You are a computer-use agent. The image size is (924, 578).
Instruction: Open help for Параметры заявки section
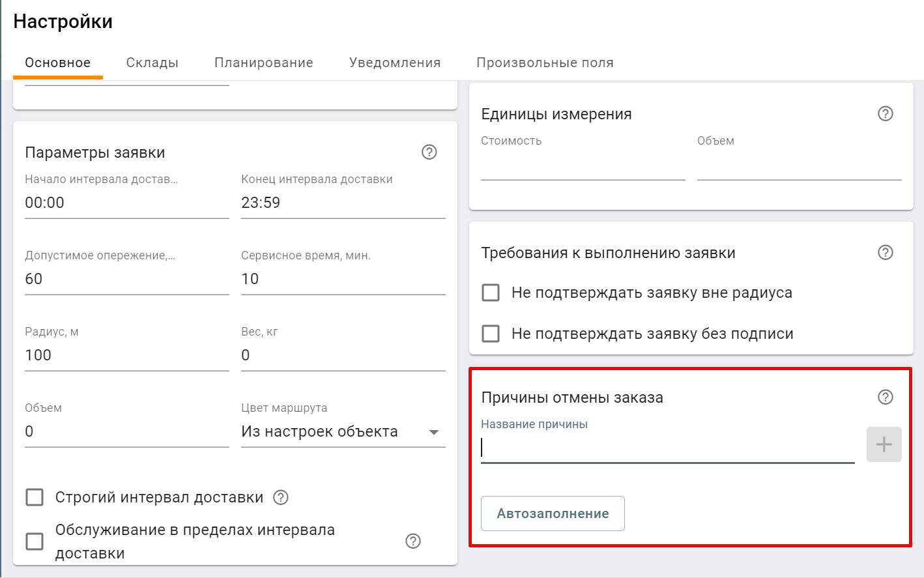429,152
